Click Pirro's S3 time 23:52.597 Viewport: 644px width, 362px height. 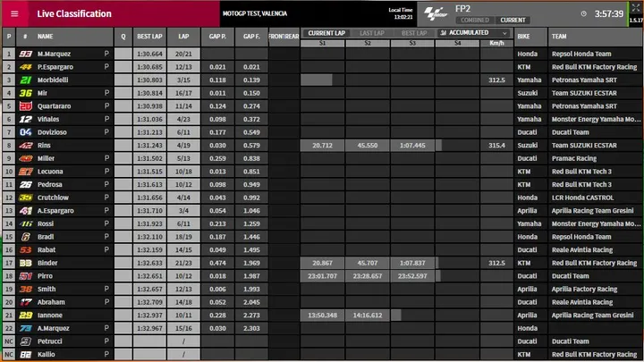click(x=412, y=276)
